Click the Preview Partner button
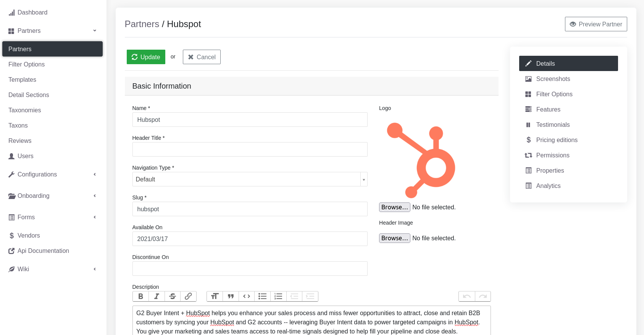 [x=596, y=24]
